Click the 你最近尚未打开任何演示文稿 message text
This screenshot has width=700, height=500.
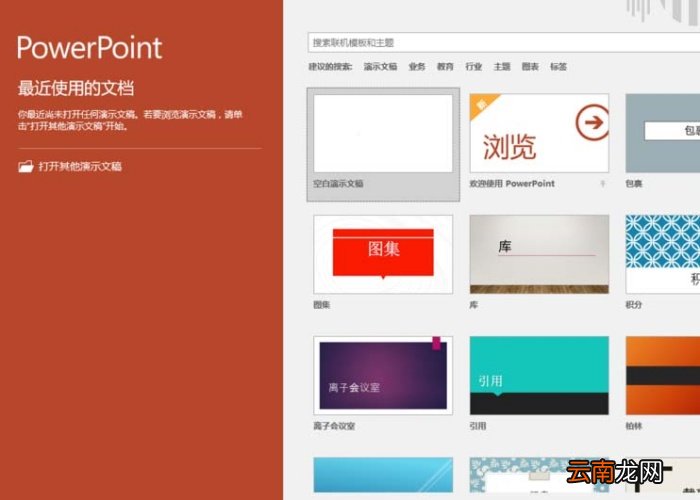tap(130, 121)
